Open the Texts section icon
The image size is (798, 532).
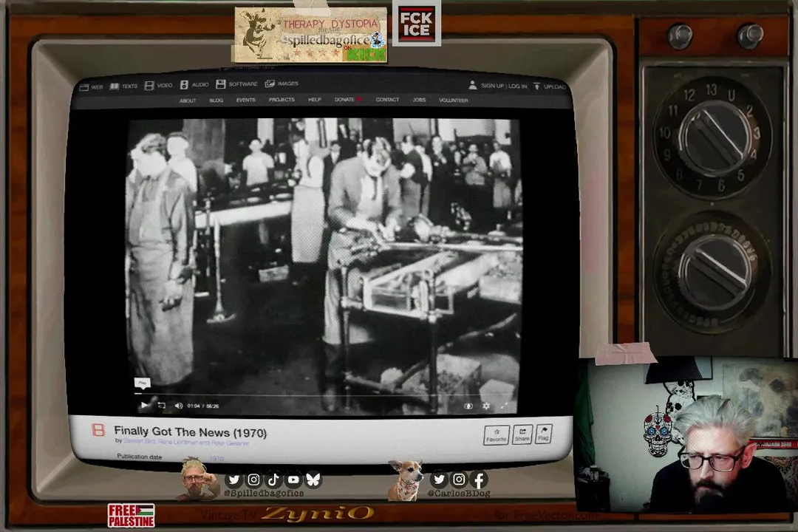coord(115,86)
